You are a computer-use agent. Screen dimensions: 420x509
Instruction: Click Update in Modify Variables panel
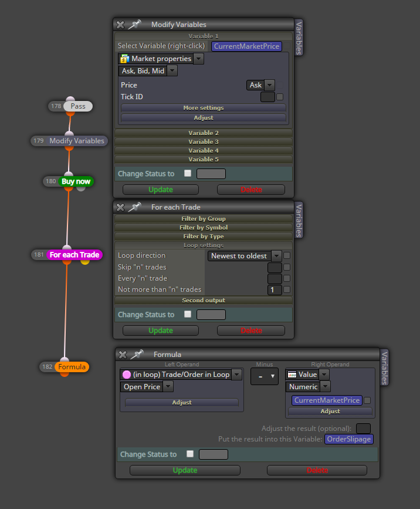tap(161, 190)
